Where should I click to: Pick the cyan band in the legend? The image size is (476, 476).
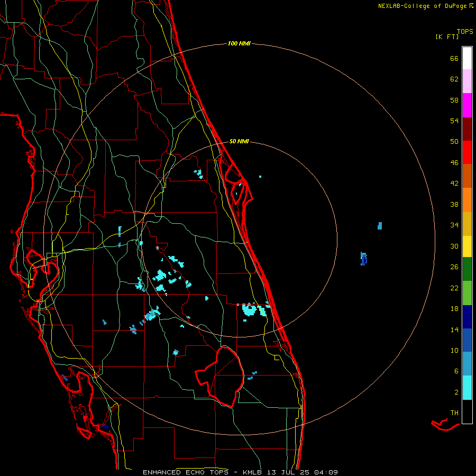(467, 388)
